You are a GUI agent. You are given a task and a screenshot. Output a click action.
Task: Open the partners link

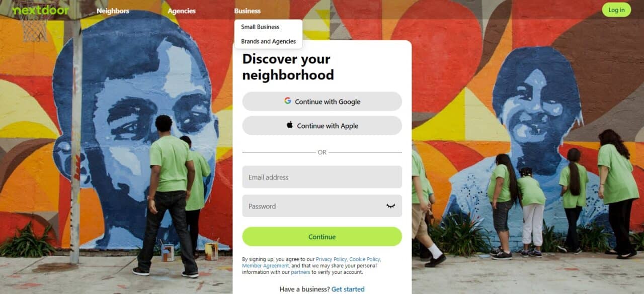pos(300,272)
